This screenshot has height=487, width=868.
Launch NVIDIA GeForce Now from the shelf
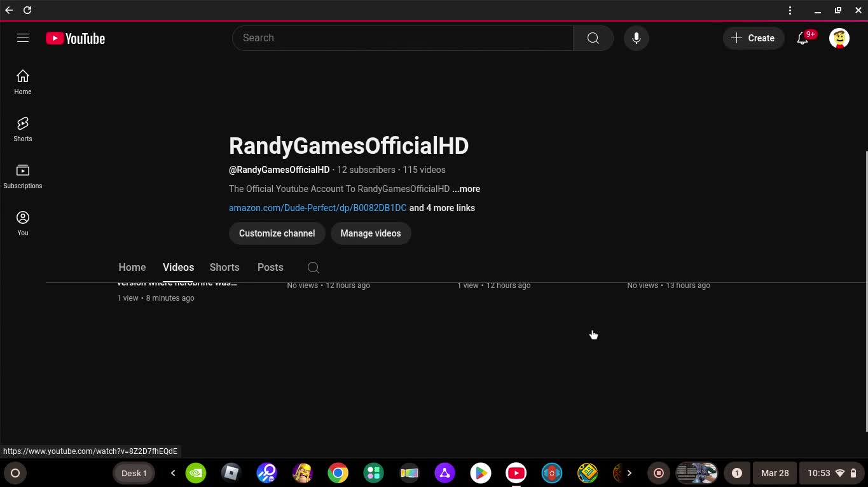pos(196,473)
